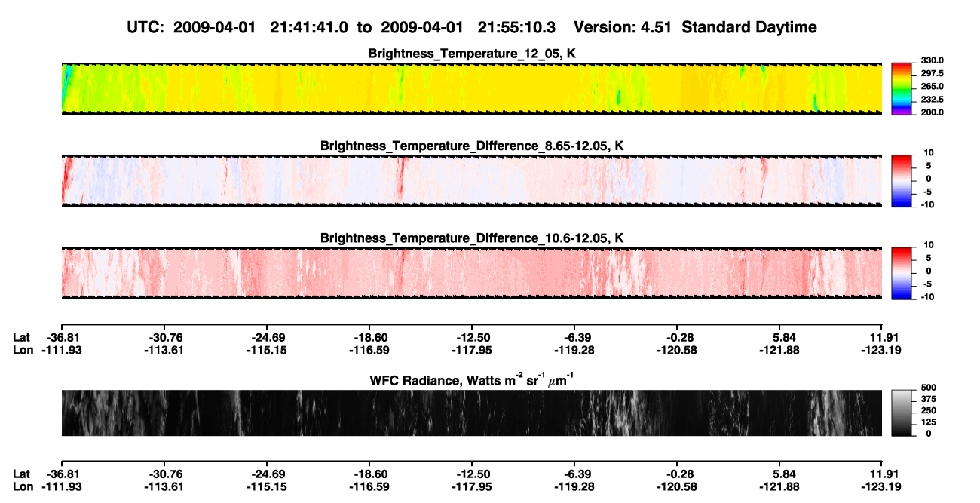Click the 'Lon' row label on the upper axis
980x503 pixels.
23,350
